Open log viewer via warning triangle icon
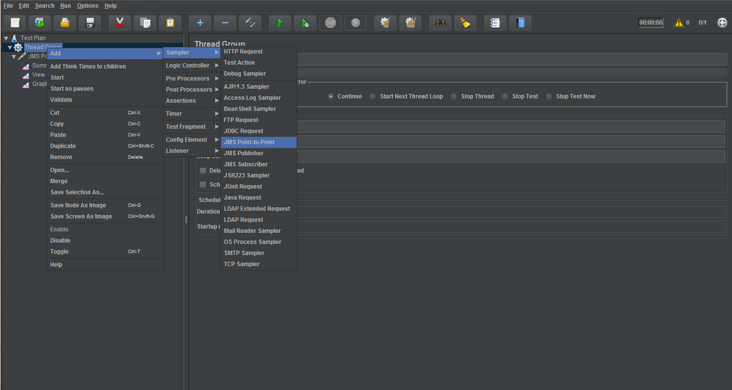The width and height of the screenshot is (732, 390). point(678,22)
